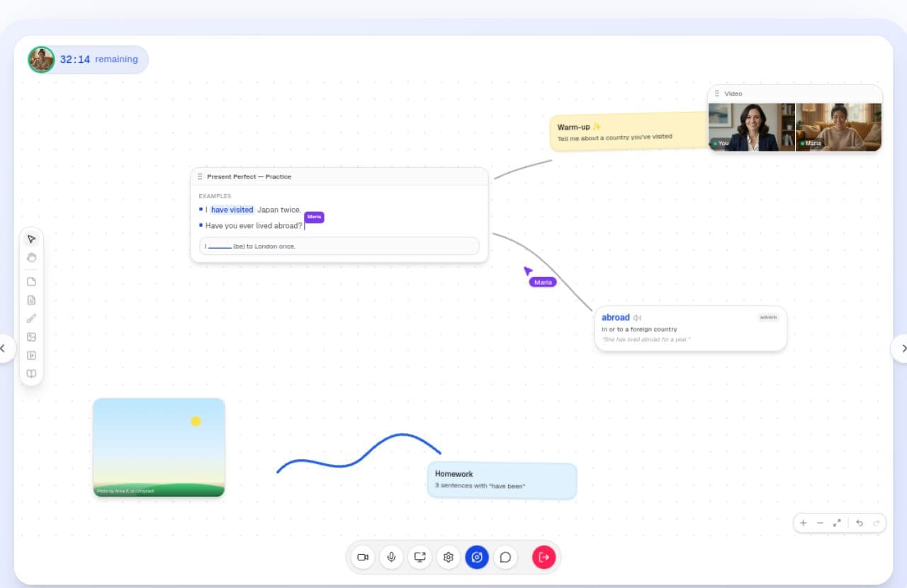The height and width of the screenshot is (588, 907).
Task: Click the You video tile
Action: (752, 127)
